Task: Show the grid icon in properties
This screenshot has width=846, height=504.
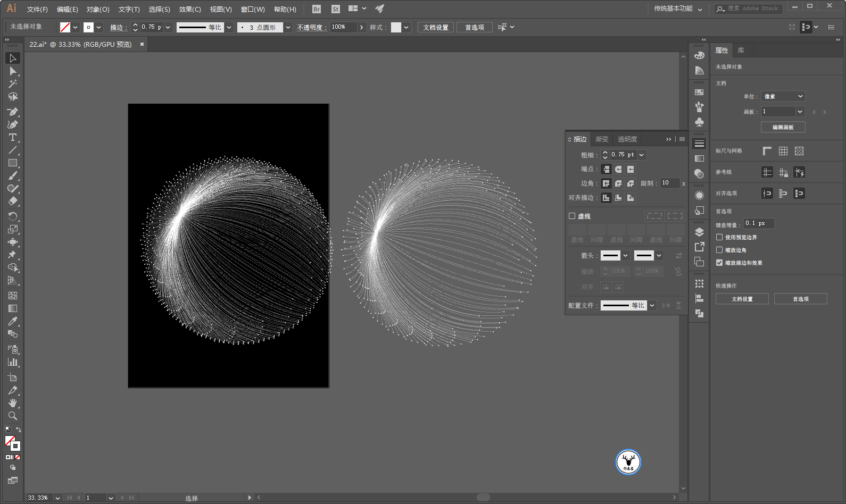Action: [783, 151]
